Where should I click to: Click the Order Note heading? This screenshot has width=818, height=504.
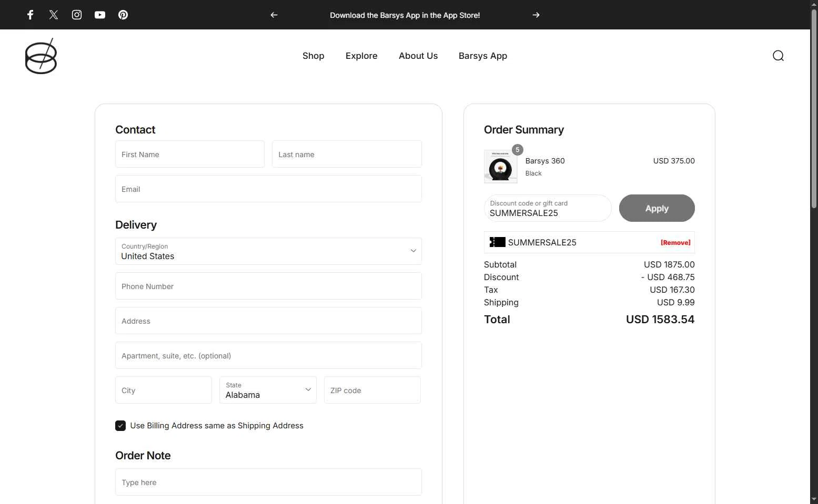(x=143, y=456)
